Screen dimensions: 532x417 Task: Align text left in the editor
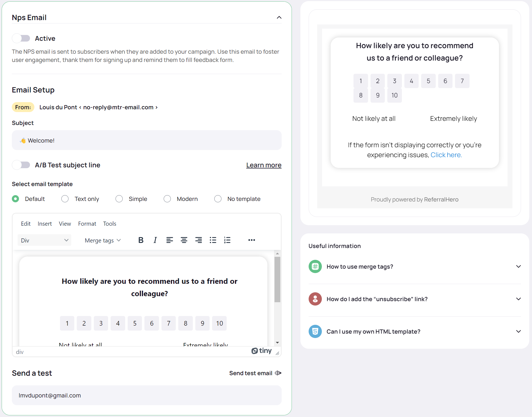[169, 240]
